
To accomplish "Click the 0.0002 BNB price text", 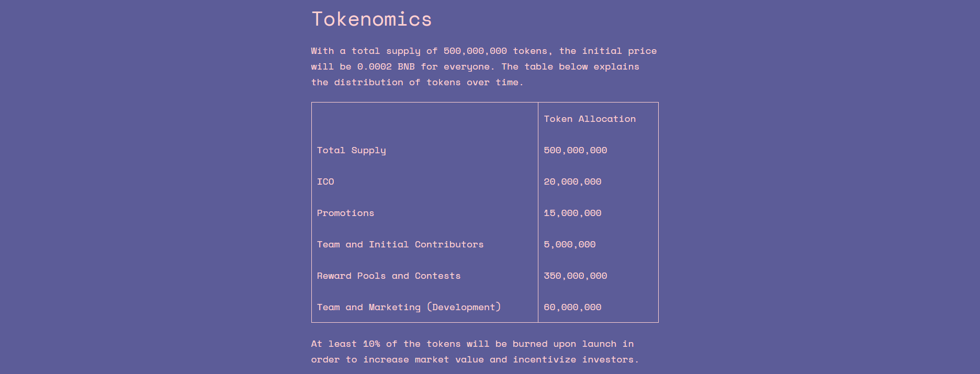I will point(386,66).
